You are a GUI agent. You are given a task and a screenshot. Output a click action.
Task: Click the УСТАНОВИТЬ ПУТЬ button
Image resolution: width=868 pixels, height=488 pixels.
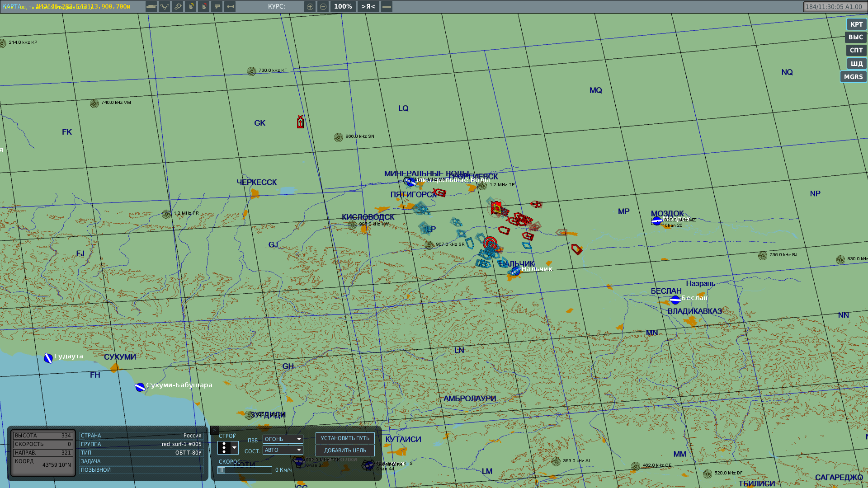345,438
